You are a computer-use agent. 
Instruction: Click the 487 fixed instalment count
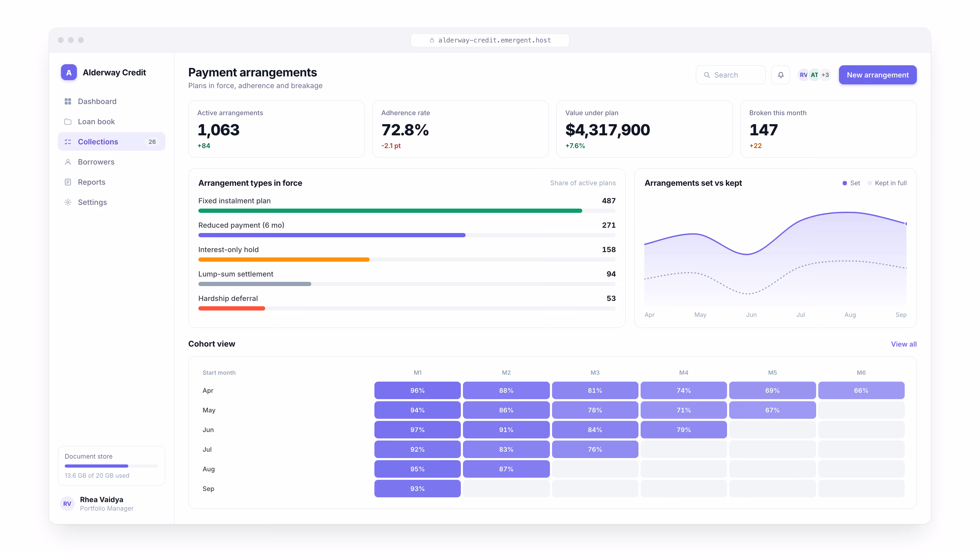[609, 201]
